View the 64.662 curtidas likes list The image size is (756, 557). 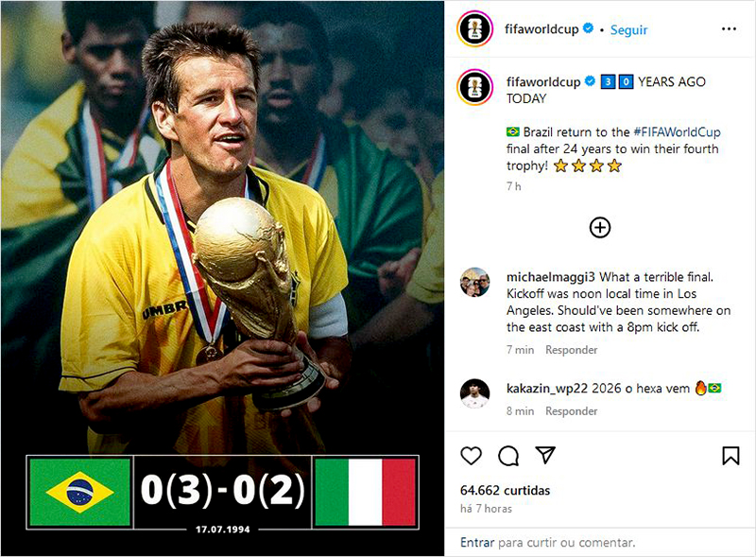pyautogui.click(x=505, y=491)
